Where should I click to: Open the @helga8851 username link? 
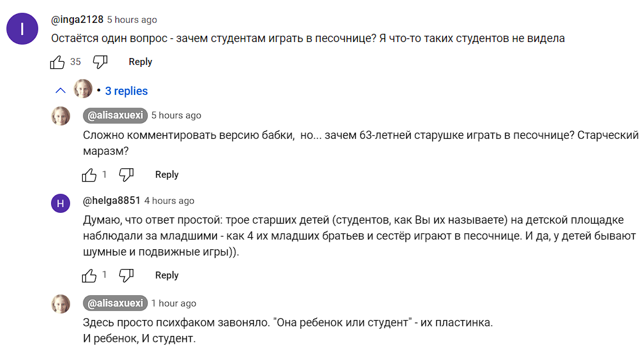(112, 201)
